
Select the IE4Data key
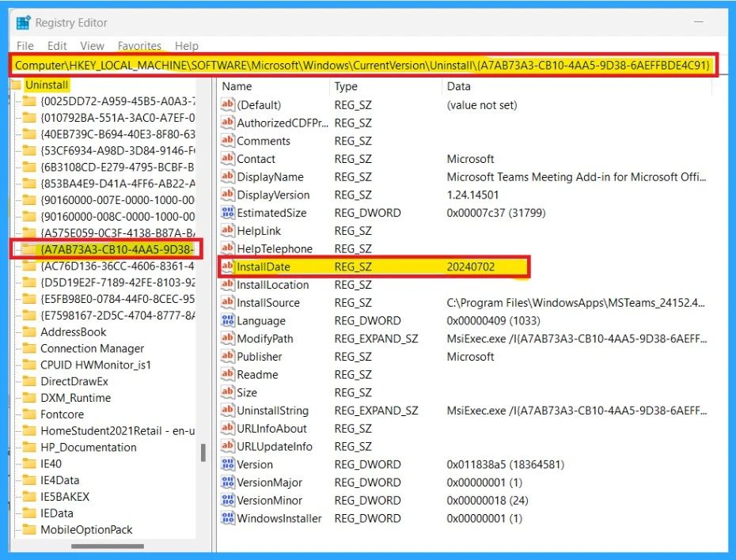(x=59, y=480)
